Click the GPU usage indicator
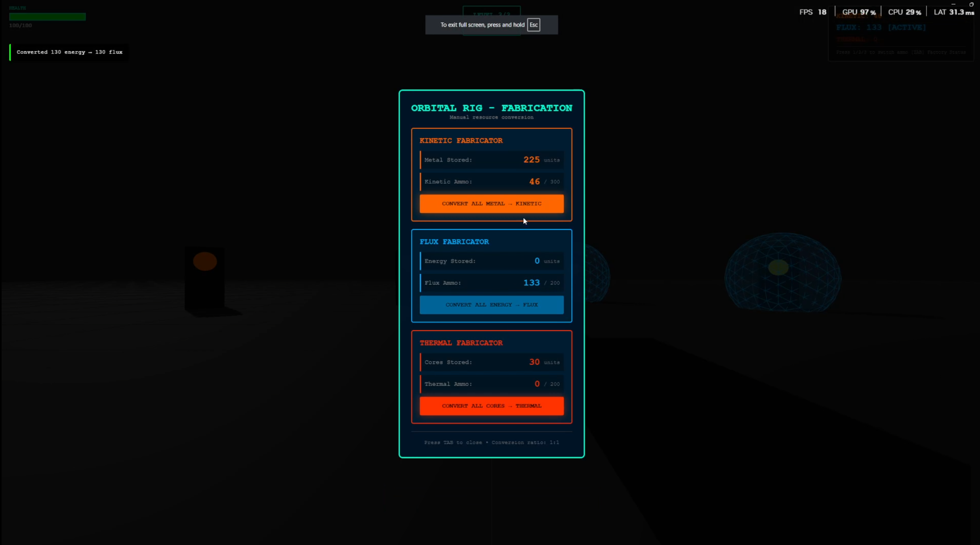This screenshot has height=545, width=980. pyautogui.click(x=858, y=12)
